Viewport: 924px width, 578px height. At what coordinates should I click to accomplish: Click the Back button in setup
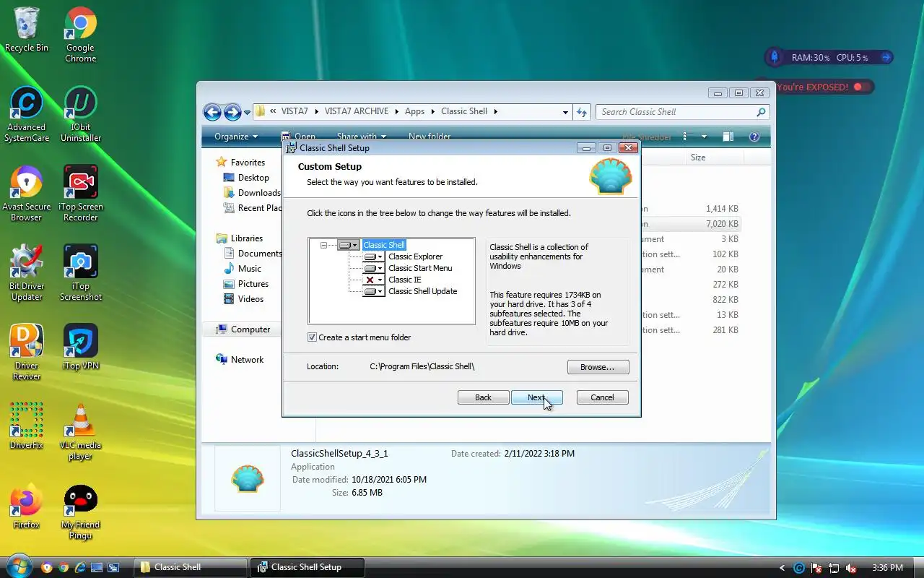coord(483,397)
